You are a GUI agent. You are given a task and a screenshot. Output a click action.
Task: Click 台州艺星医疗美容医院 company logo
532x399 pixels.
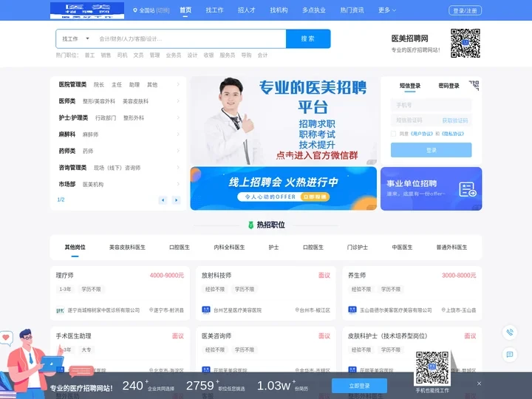[206, 310]
